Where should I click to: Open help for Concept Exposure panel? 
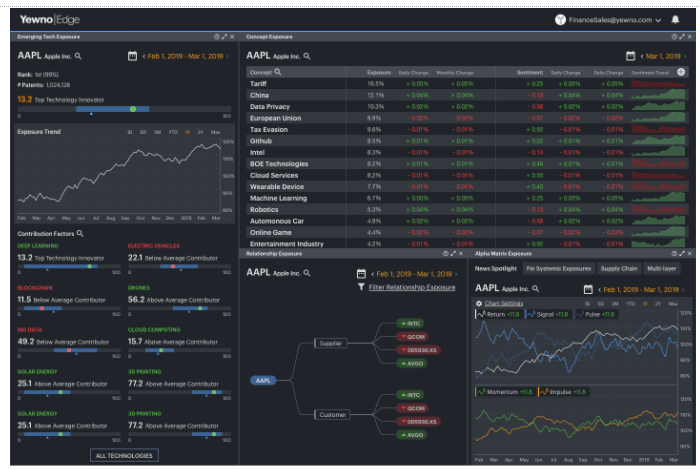pyautogui.click(x=674, y=37)
